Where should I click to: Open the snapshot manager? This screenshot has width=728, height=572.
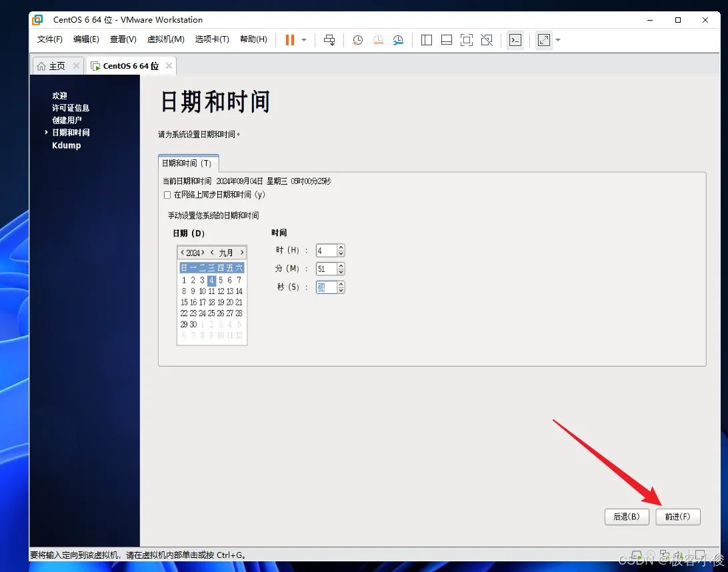click(x=399, y=40)
